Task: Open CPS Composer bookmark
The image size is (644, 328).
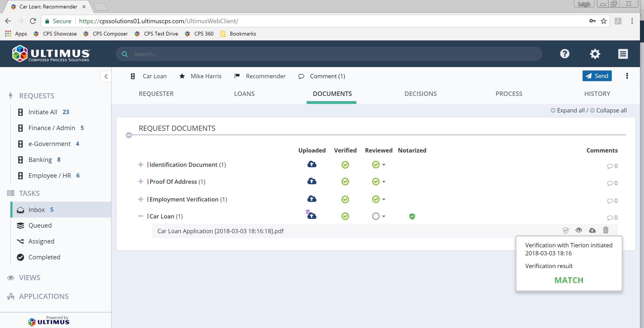Action: 106,34
